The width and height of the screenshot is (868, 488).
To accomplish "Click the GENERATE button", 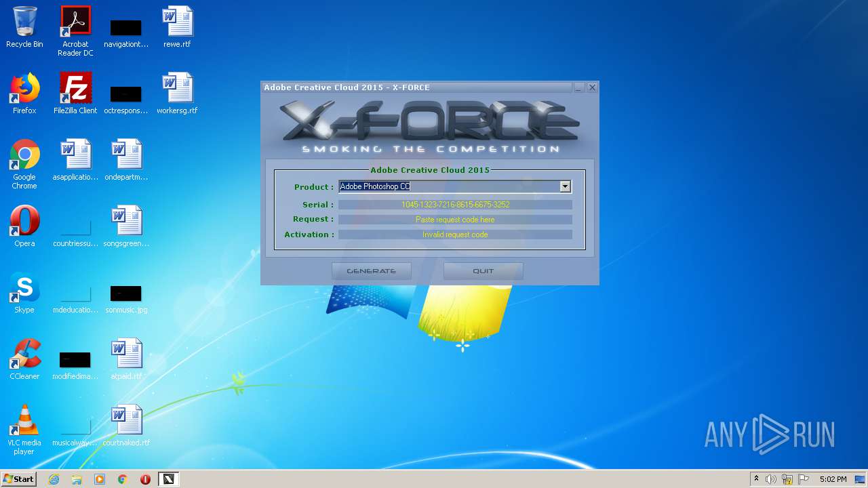I will tap(372, 271).
